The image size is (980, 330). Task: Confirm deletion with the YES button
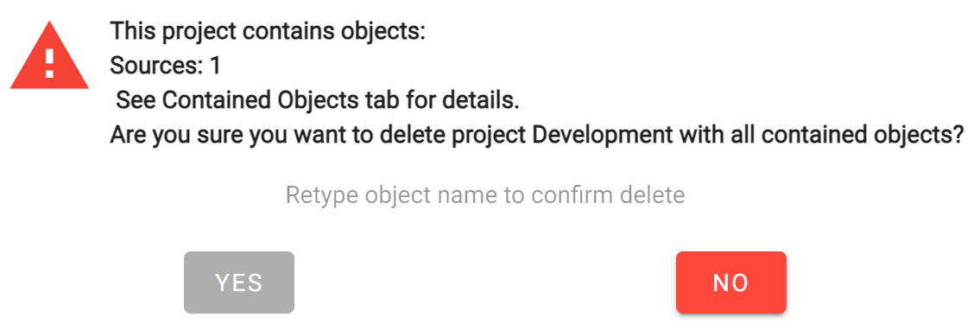[239, 282]
